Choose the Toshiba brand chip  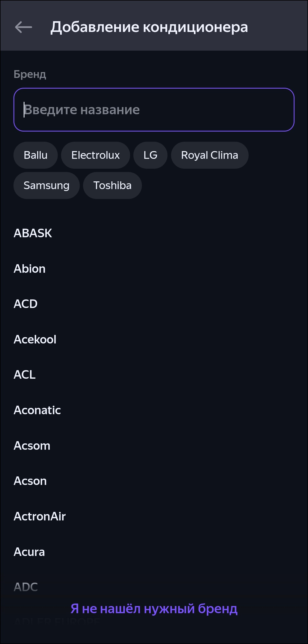click(112, 185)
